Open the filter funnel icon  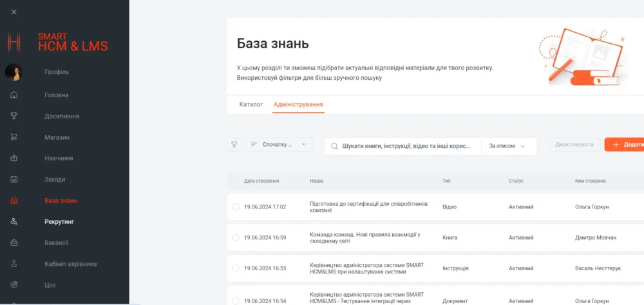pos(234,145)
